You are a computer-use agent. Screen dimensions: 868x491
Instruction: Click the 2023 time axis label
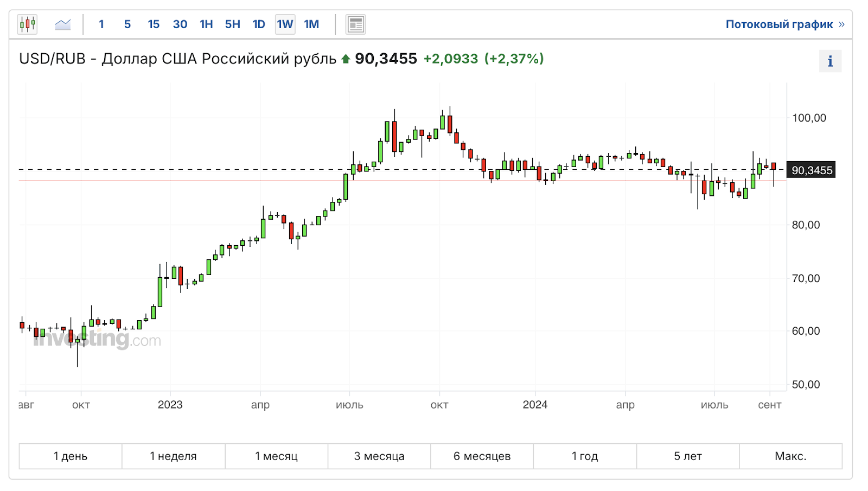(170, 405)
